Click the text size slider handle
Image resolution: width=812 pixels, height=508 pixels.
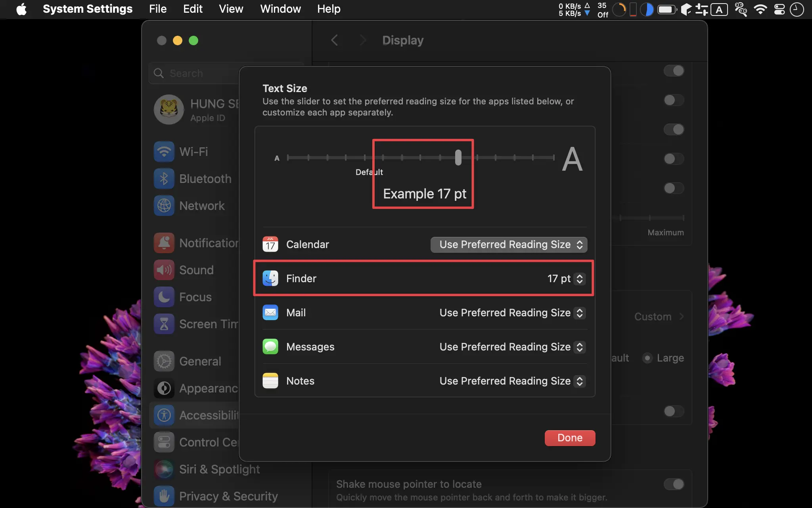point(458,158)
